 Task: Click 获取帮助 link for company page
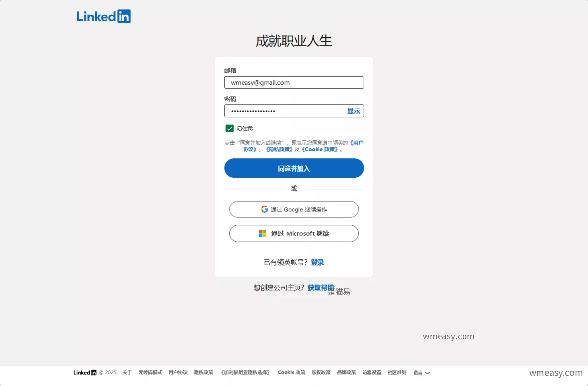click(321, 288)
